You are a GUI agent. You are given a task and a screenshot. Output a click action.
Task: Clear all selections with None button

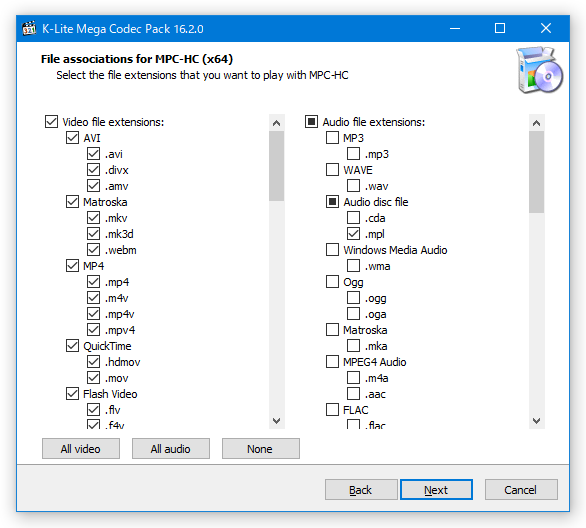pos(261,449)
